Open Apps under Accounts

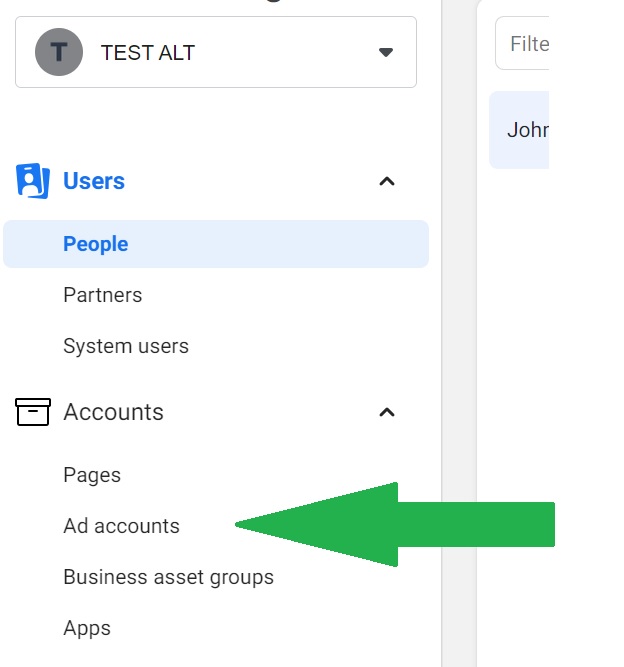(87, 628)
